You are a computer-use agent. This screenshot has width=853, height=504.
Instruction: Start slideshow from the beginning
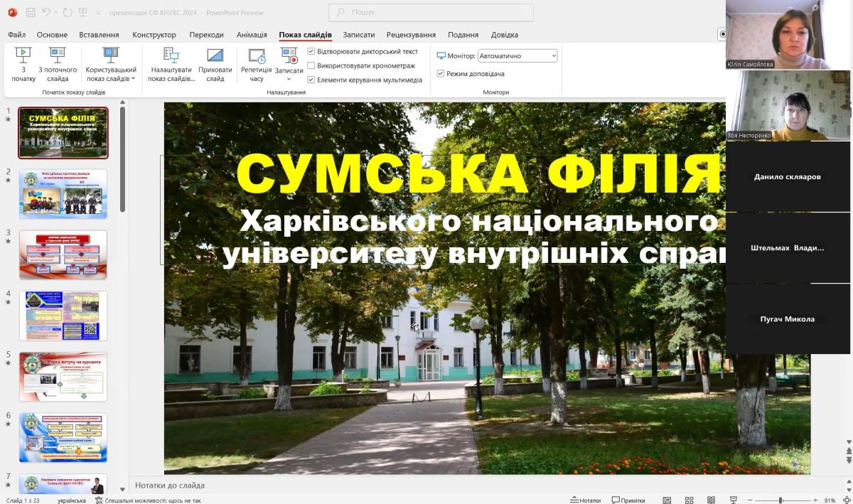(x=23, y=64)
